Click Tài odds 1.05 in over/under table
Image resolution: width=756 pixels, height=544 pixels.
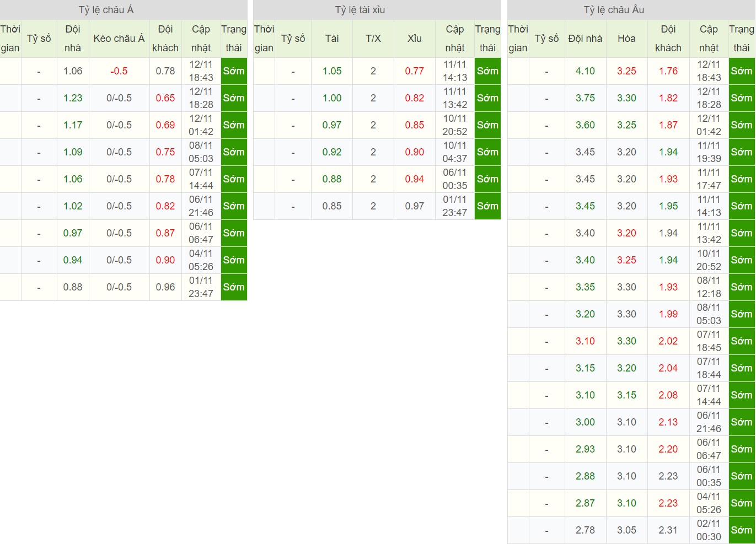pos(332,71)
